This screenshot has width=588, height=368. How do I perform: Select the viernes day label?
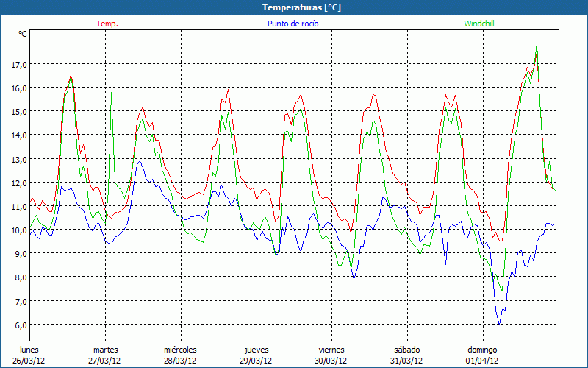point(331,350)
